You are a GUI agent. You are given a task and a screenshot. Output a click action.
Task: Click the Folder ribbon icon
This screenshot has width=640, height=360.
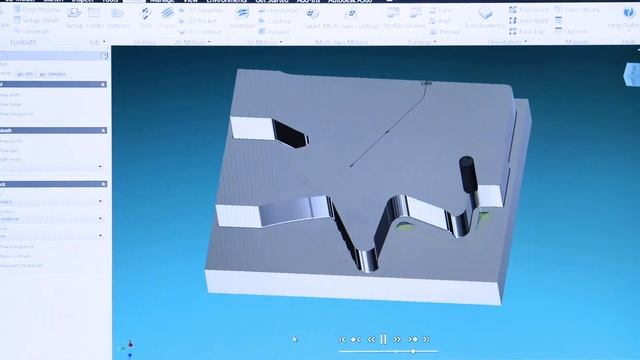[94, 13]
